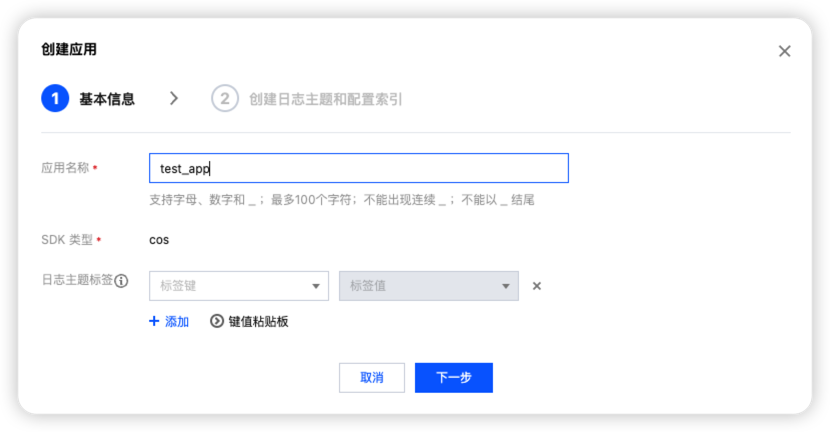Click the info icon beside 日志主题标签
The image size is (830, 432).
pyautogui.click(x=121, y=281)
